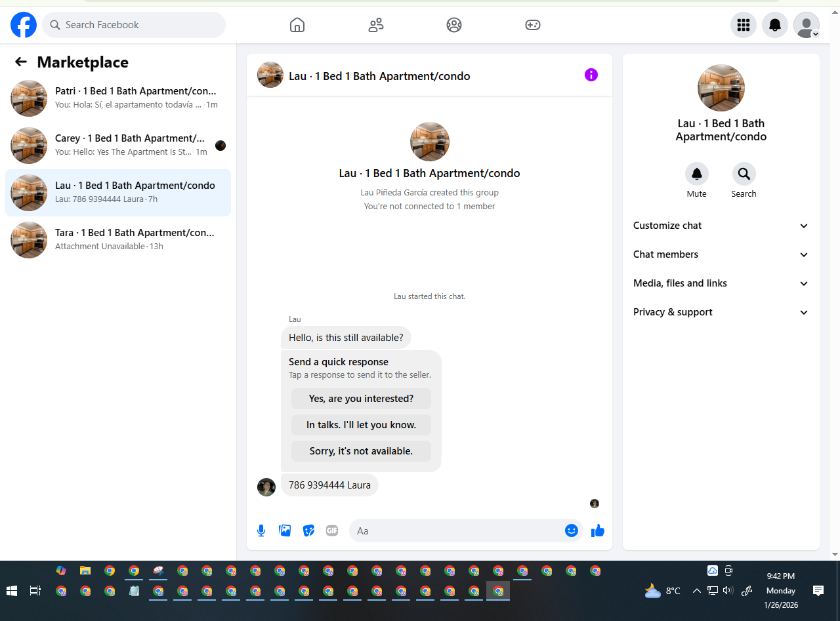Expand the Privacy & support section
This screenshot has width=840, height=621.
click(721, 312)
